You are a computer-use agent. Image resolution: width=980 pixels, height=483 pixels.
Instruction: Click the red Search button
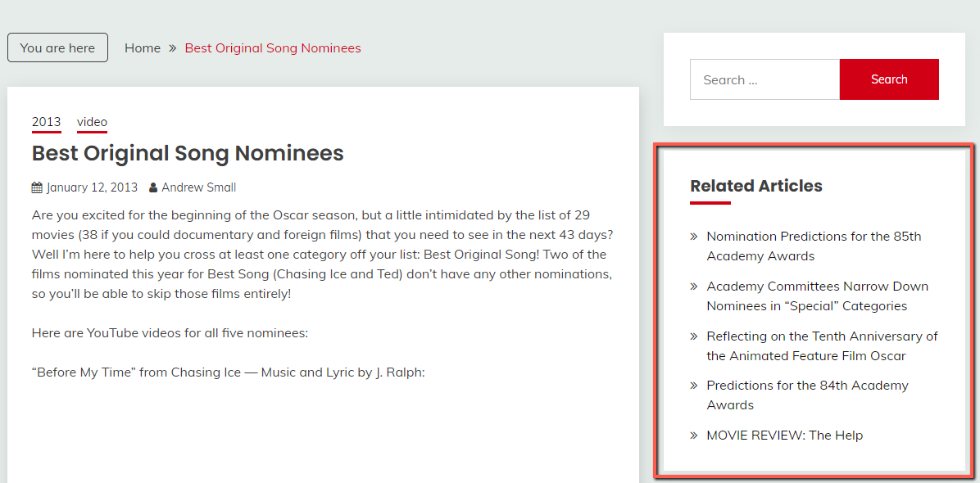coord(889,79)
